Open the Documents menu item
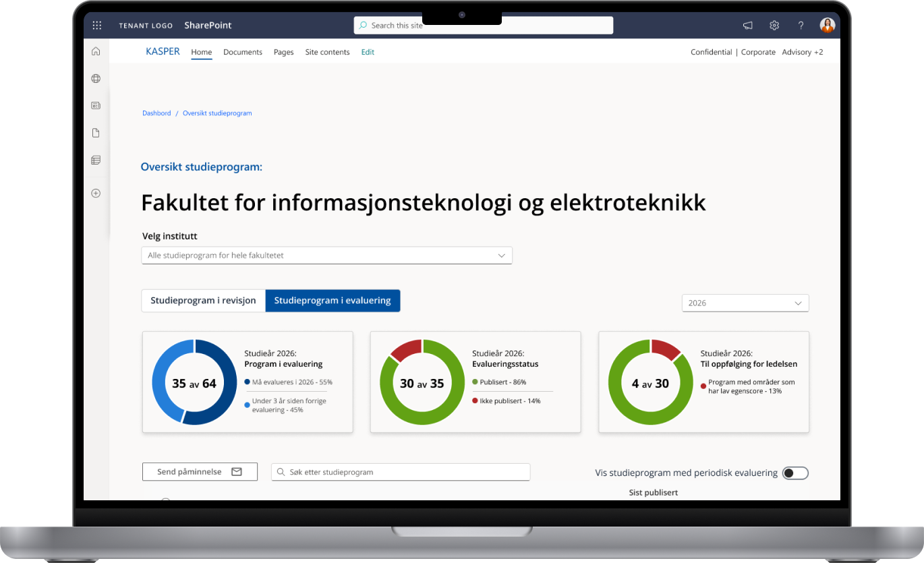The width and height of the screenshot is (924, 563). pos(242,52)
